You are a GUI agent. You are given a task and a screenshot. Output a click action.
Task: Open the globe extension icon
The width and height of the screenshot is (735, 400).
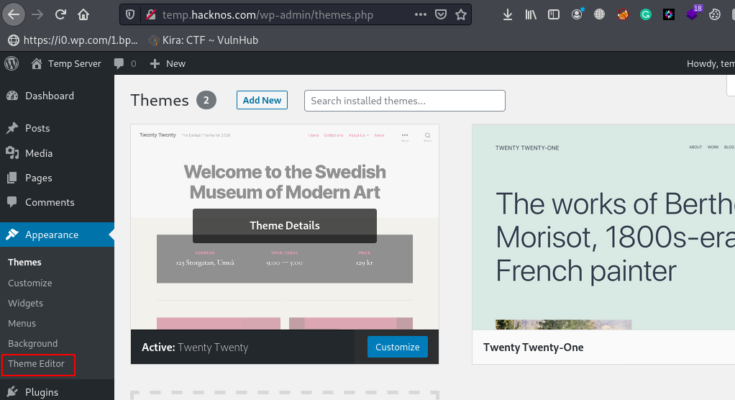[600, 15]
